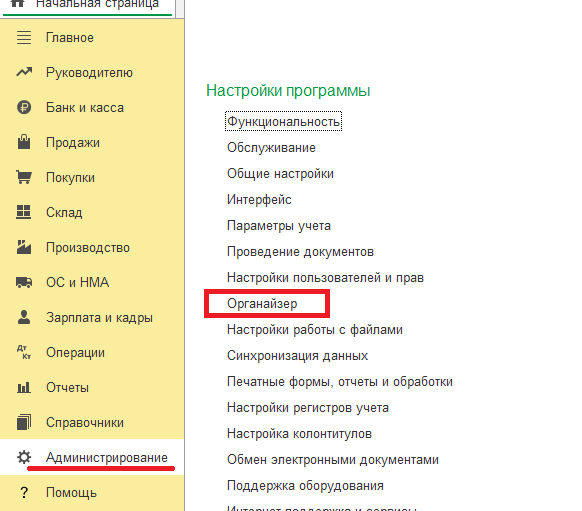Viewport: 582px width, 511px height.
Task: Click the truck icon for ОС и НМА
Action: (24, 282)
